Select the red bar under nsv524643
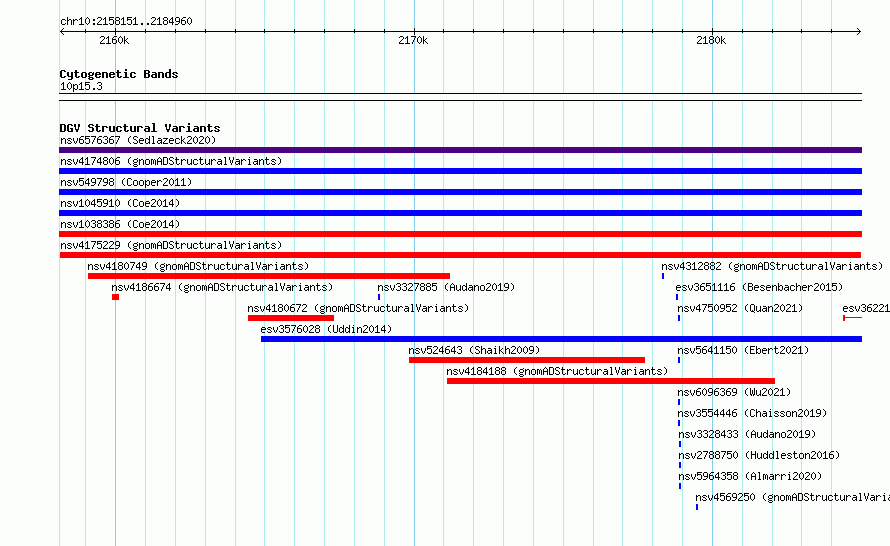Screen dimensions: 890x546 click(527, 360)
